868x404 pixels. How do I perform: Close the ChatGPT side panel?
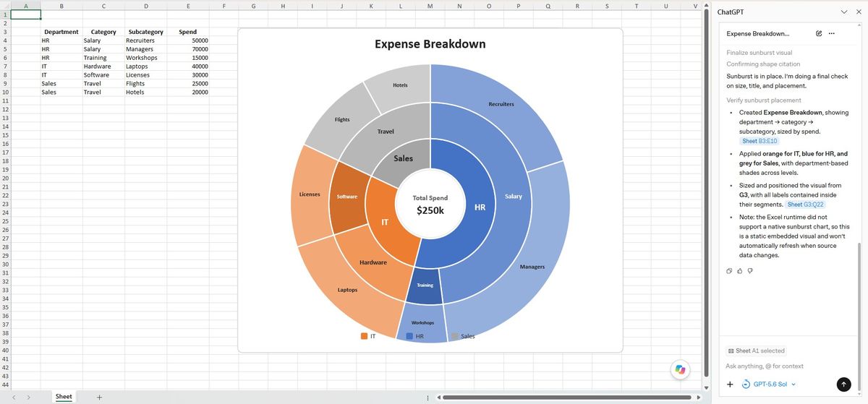859,12
